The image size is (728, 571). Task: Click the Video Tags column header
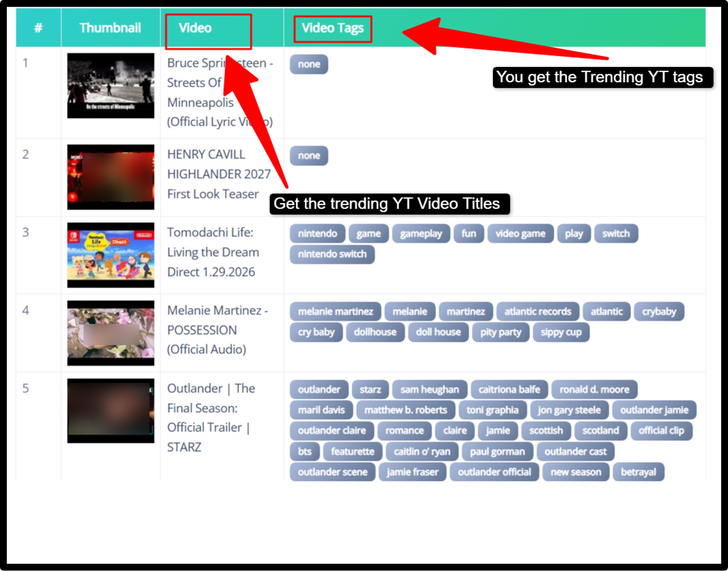(332, 28)
